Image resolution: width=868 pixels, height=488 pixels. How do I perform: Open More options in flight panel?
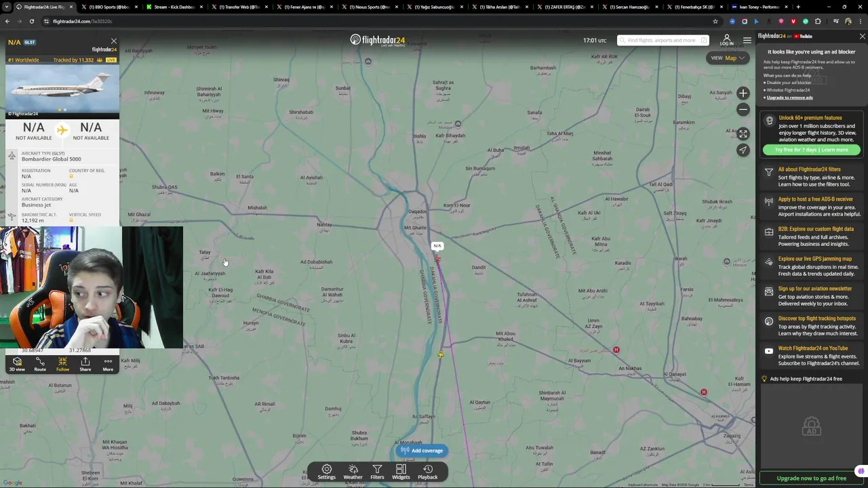click(108, 365)
